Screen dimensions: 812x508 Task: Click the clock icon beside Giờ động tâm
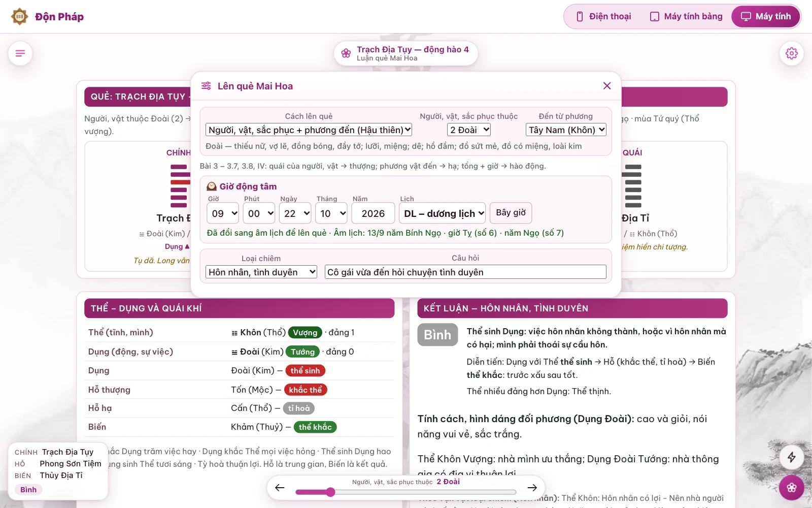(212, 186)
